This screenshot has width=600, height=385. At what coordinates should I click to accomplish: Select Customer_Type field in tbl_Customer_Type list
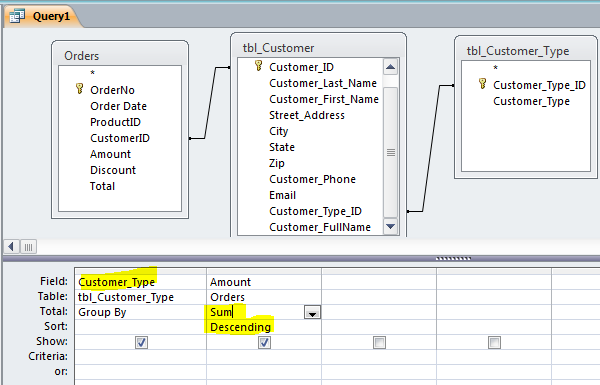click(531, 101)
